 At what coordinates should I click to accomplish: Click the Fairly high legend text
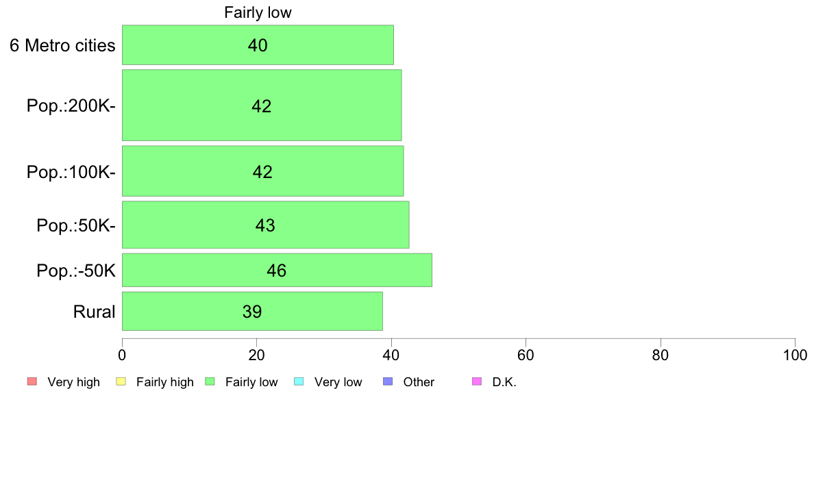click(x=165, y=382)
